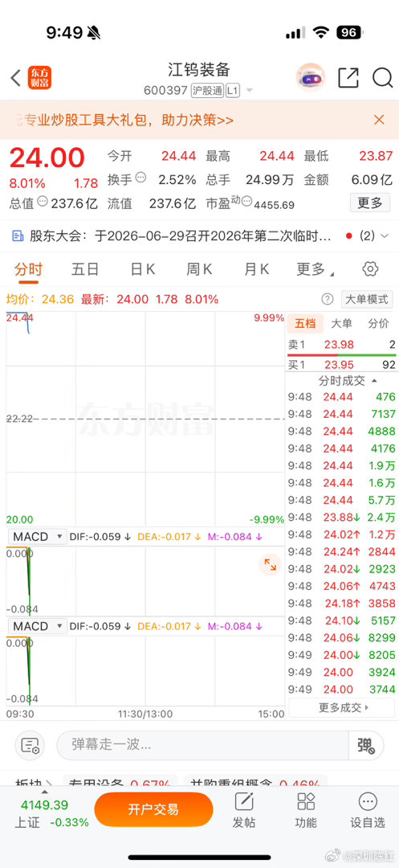Tap the 卖1 23.98 quote row
Image resolution: width=399 pixels, height=868 pixels.
(x=342, y=345)
